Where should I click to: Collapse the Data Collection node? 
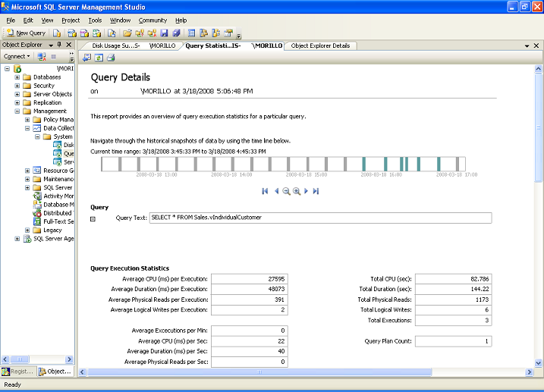[x=27, y=128]
